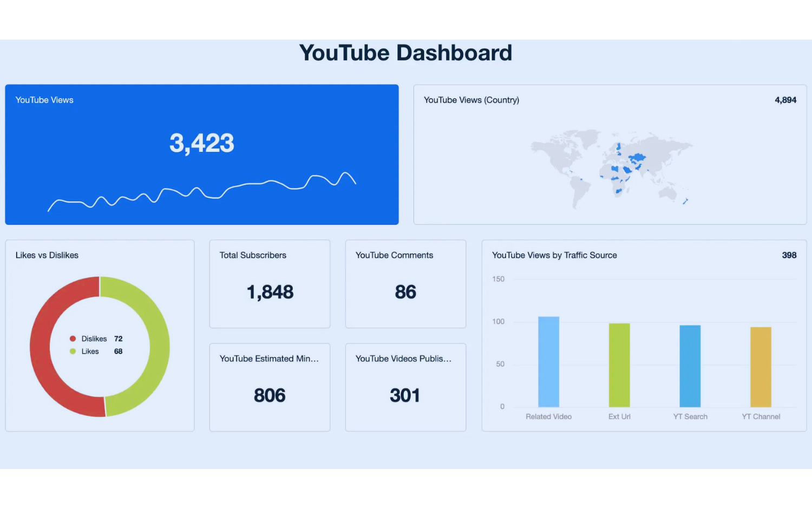
Task: Click the 3,423 YouTube Views total
Action: click(x=201, y=143)
